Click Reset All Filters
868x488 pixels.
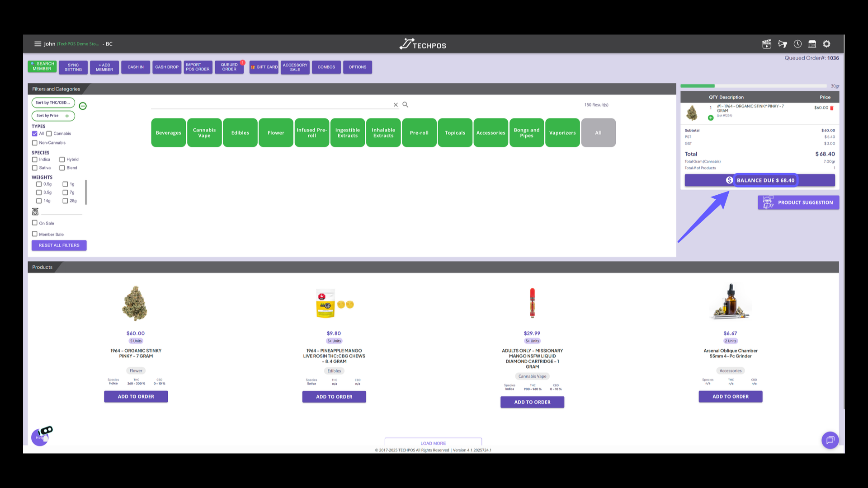point(59,245)
